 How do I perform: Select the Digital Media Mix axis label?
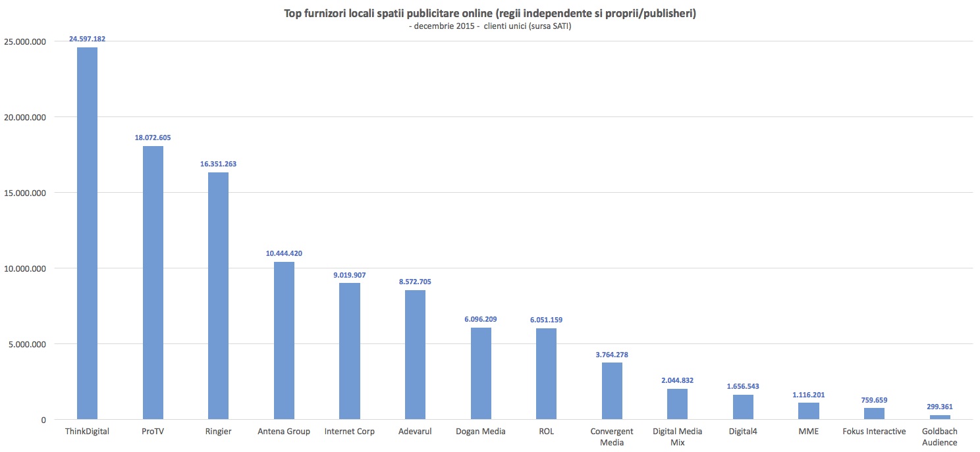click(677, 437)
